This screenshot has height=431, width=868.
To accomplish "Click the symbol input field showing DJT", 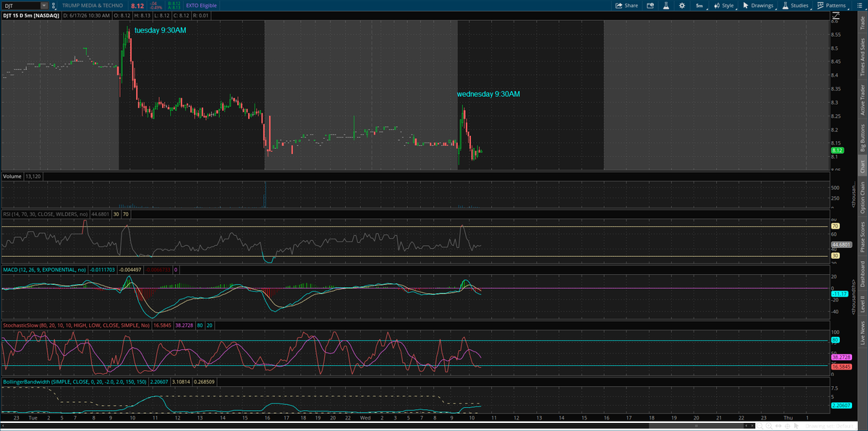I will click(22, 6).
